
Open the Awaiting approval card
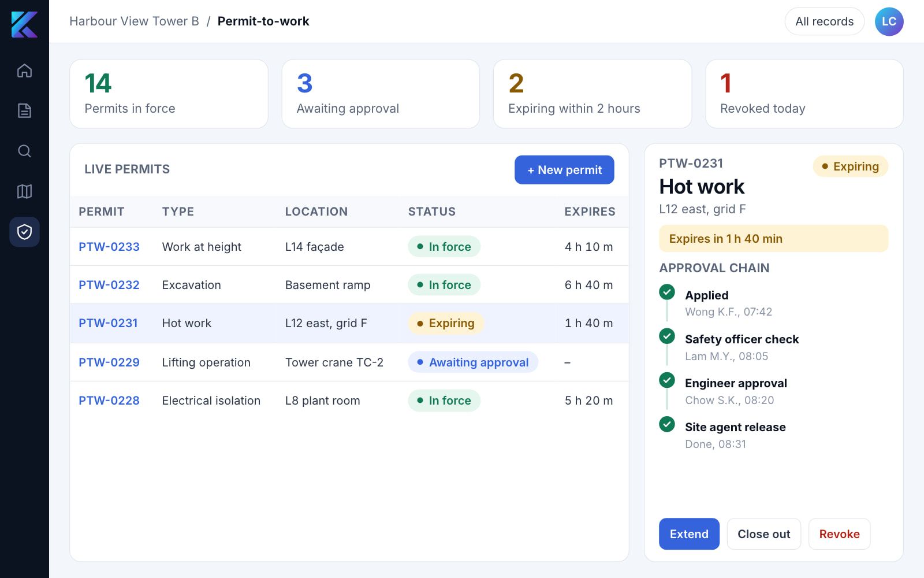381,94
